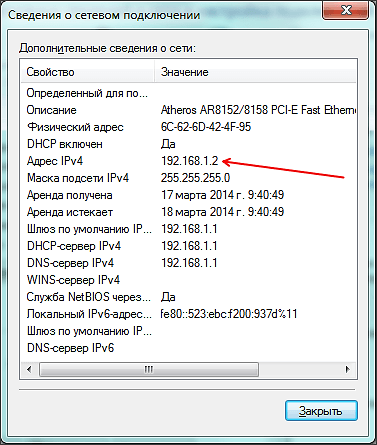This screenshot has width=377, height=445.
Task: Click the Значение column header
Action: pos(255,72)
